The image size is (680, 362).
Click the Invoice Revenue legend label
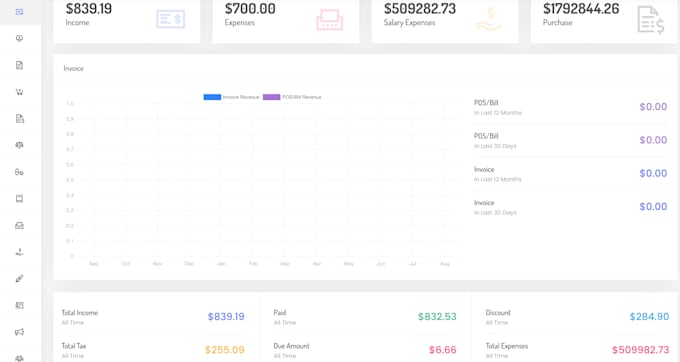(x=241, y=97)
